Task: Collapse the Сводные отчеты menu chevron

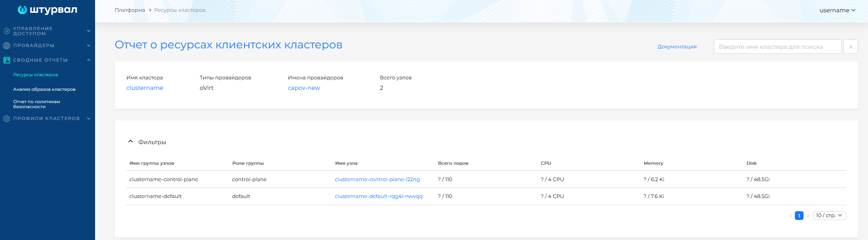Action: point(89,60)
